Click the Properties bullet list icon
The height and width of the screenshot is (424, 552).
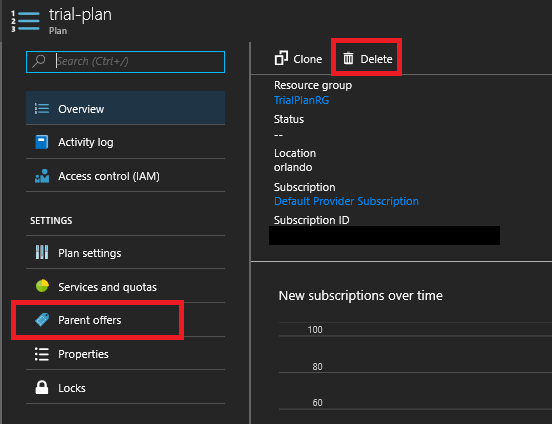coord(42,354)
